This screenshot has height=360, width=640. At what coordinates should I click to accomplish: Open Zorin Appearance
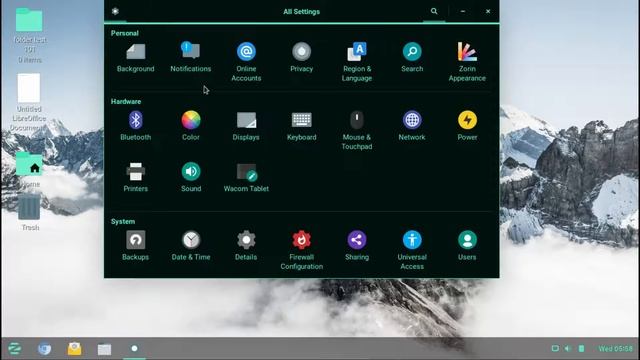[x=467, y=62]
